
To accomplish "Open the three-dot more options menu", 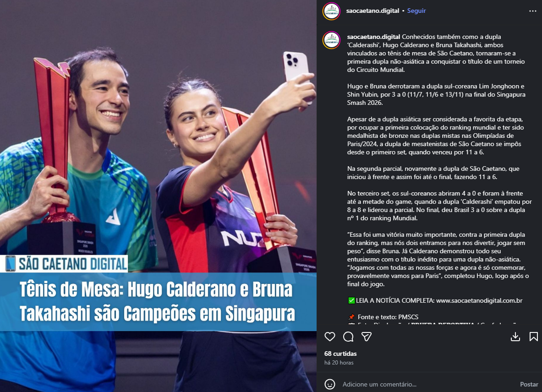I will click(x=533, y=11).
